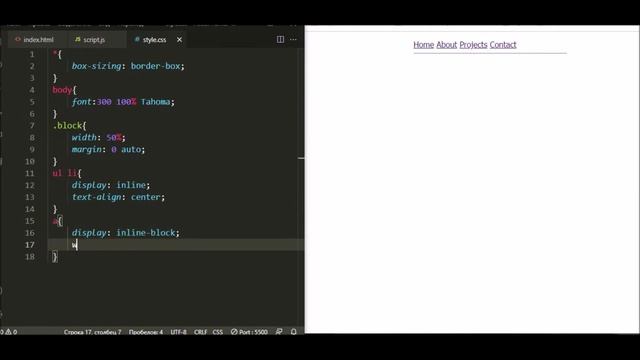This screenshot has height=360, width=640.
Task: Pick language mode via CSS indicator
Action: (x=218, y=332)
